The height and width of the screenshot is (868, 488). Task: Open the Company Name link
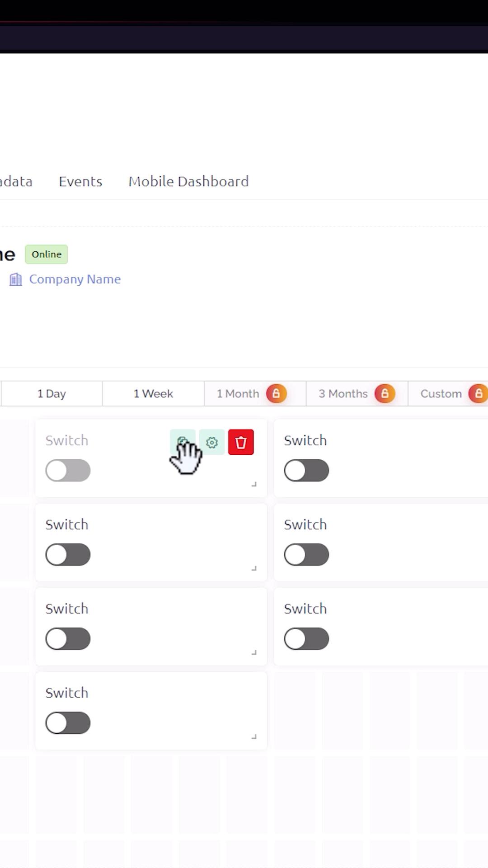[75, 279]
